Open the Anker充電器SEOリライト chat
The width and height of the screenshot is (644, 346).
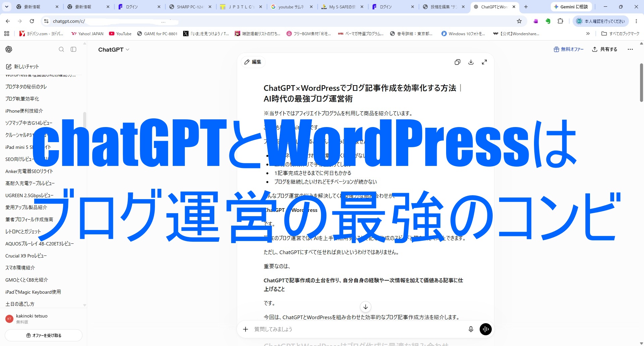[x=29, y=171]
